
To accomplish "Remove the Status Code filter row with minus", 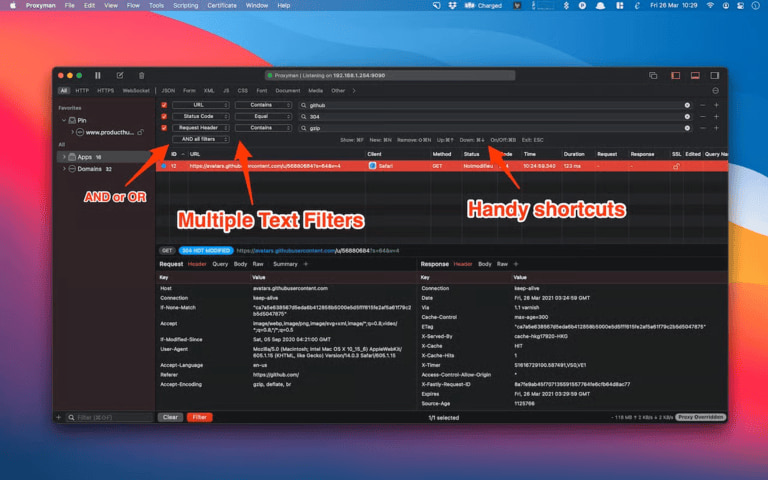I will click(x=703, y=117).
